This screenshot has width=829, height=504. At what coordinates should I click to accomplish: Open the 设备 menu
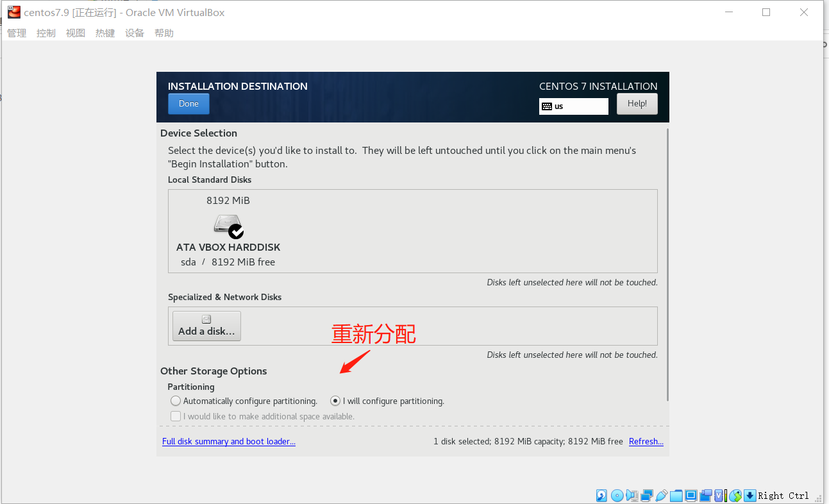tap(135, 33)
